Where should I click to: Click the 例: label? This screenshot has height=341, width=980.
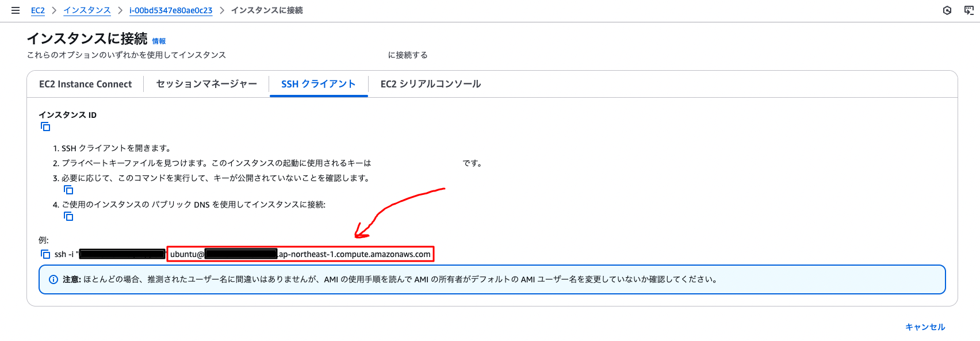coord(44,240)
